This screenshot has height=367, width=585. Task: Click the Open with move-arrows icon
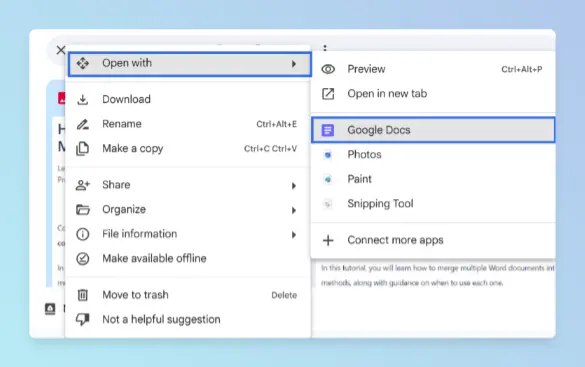click(x=82, y=63)
